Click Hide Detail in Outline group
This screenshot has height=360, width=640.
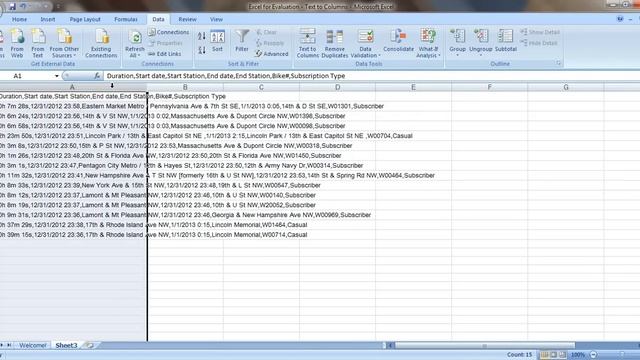click(x=539, y=43)
